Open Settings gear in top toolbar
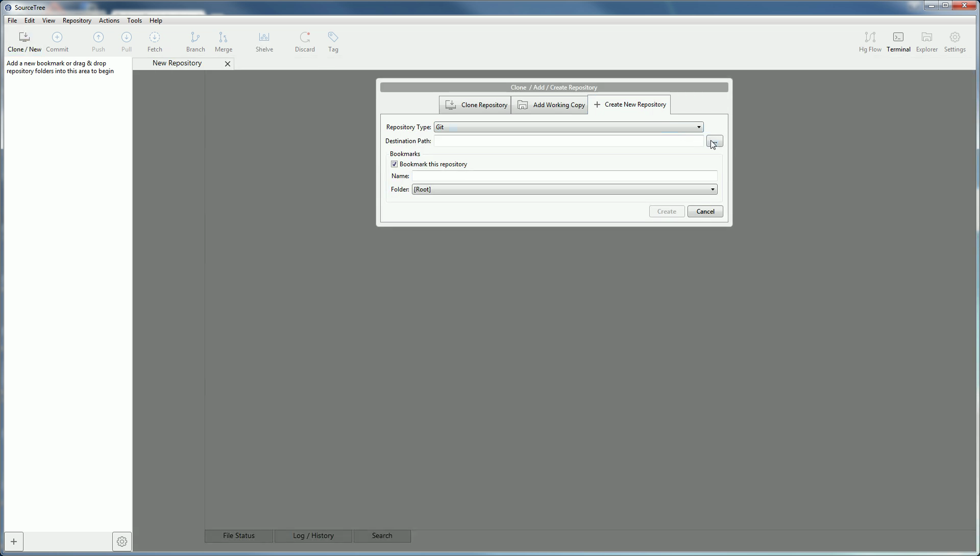This screenshot has height=556, width=980. pyautogui.click(x=954, y=42)
